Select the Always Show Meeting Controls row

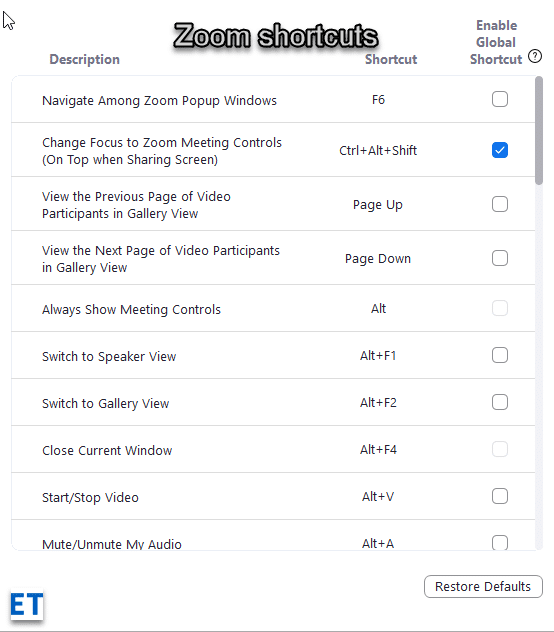(273, 308)
